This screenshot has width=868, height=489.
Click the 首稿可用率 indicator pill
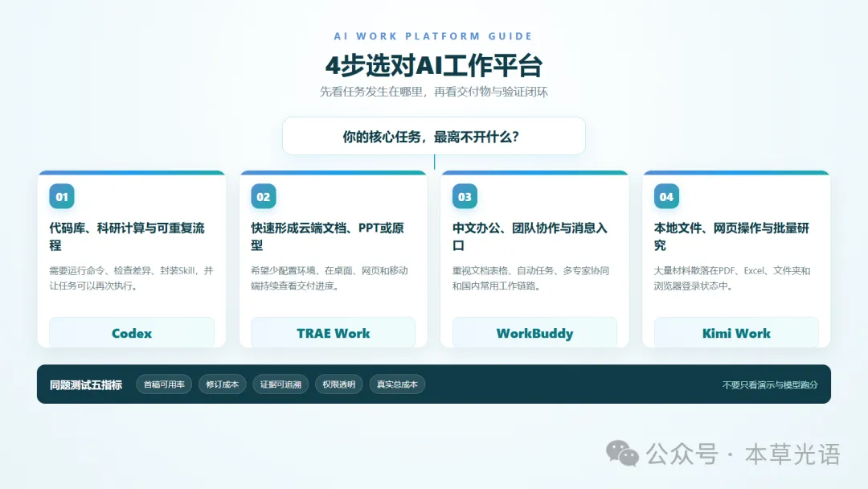(164, 384)
